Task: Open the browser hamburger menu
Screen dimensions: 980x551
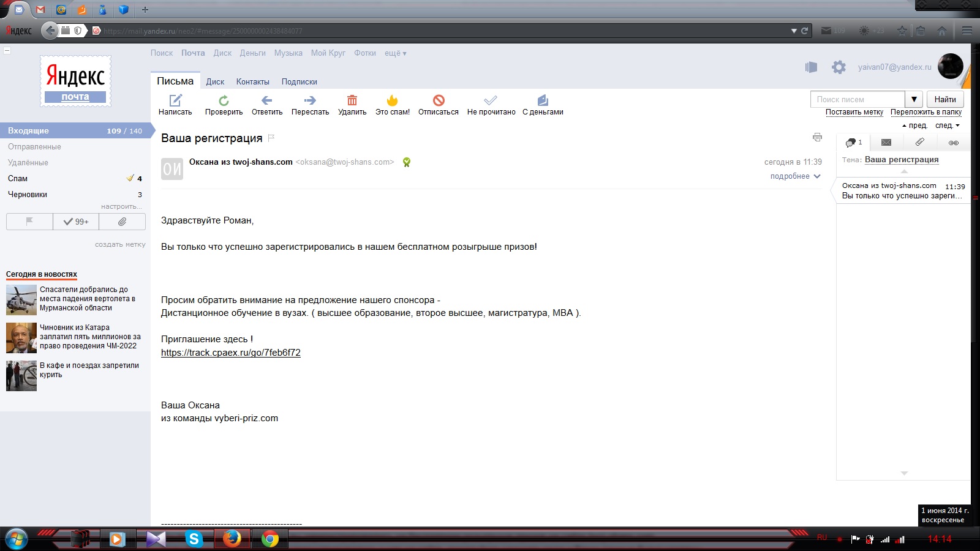Action: 967,31
